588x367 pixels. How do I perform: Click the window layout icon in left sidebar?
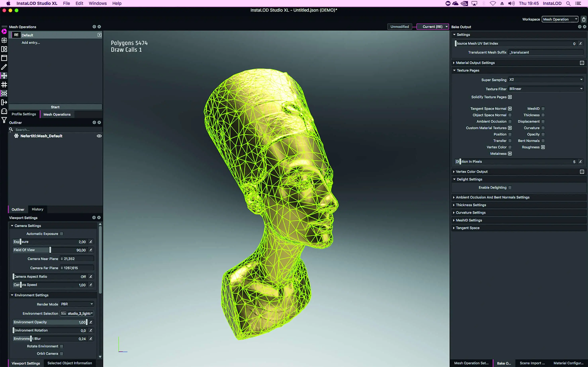click(x=4, y=58)
